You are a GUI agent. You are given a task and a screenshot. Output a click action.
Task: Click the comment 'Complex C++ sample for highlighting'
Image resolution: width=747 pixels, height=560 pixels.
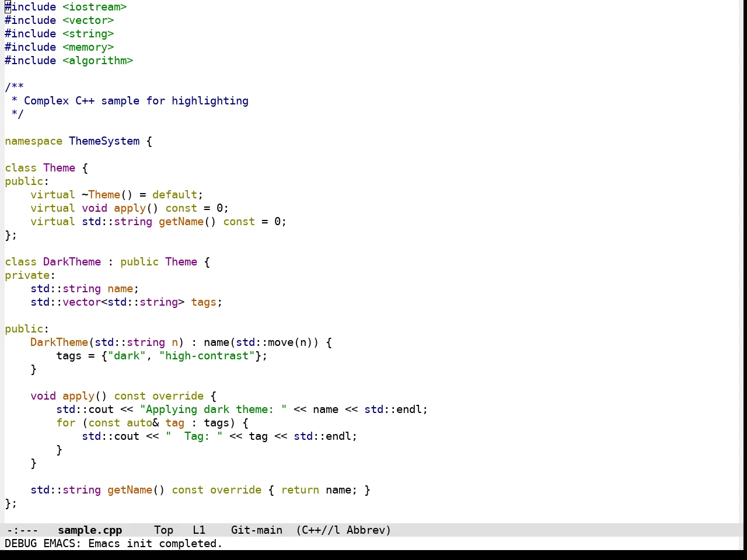(x=136, y=101)
